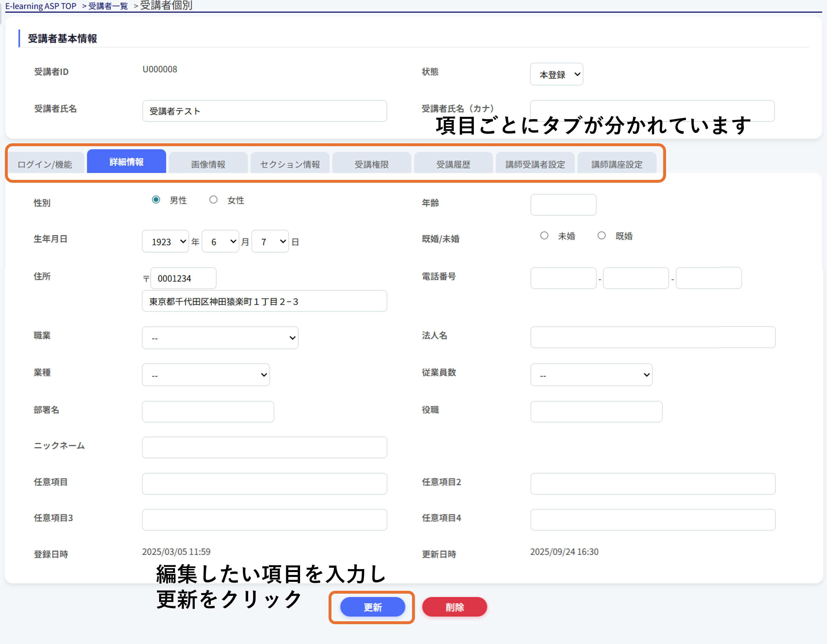
Task: Switch to the ログイン/機能 tab
Action: (x=45, y=163)
